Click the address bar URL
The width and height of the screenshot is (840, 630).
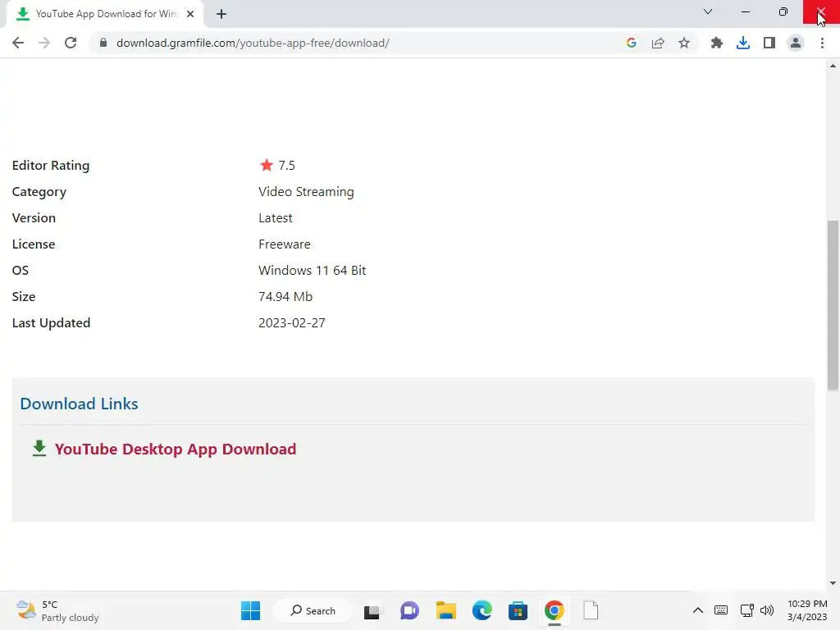pos(253,43)
